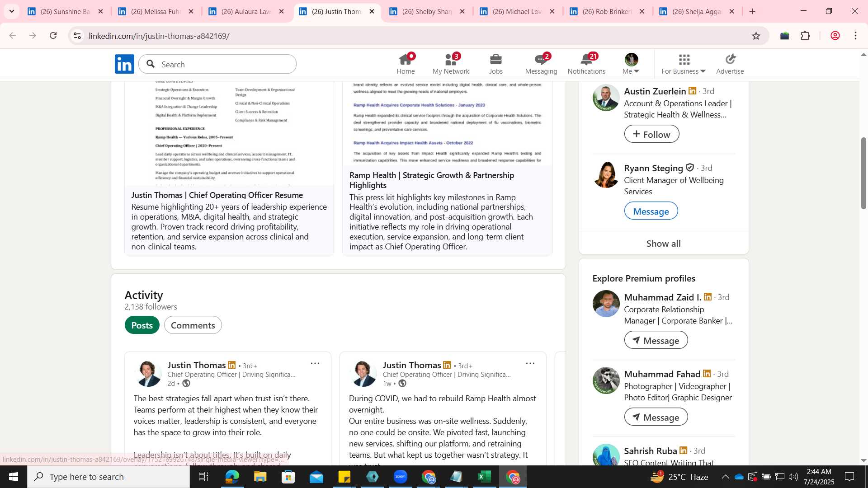Open the 2,138 followers link
This screenshot has height=488, width=868.
[x=151, y=307]
